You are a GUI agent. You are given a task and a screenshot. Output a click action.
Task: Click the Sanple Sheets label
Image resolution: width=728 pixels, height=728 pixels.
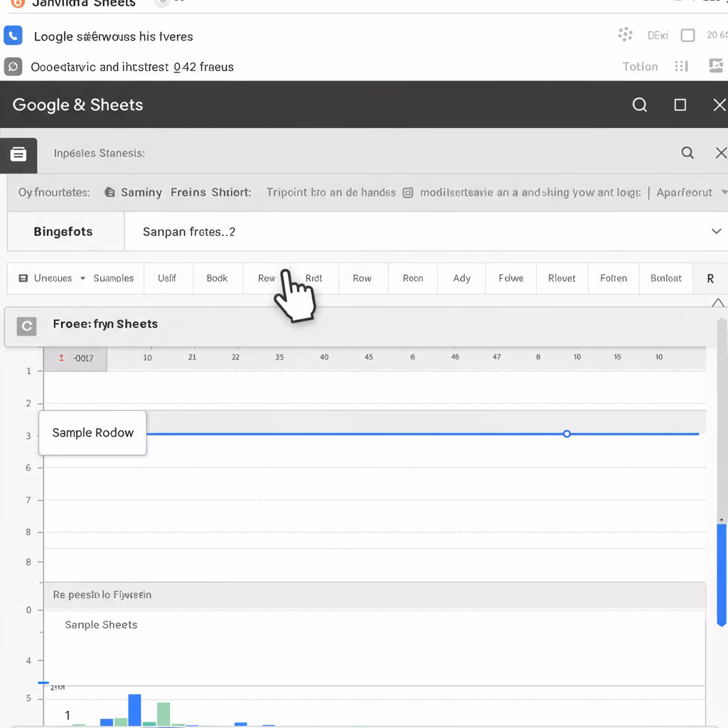[101, 624]
